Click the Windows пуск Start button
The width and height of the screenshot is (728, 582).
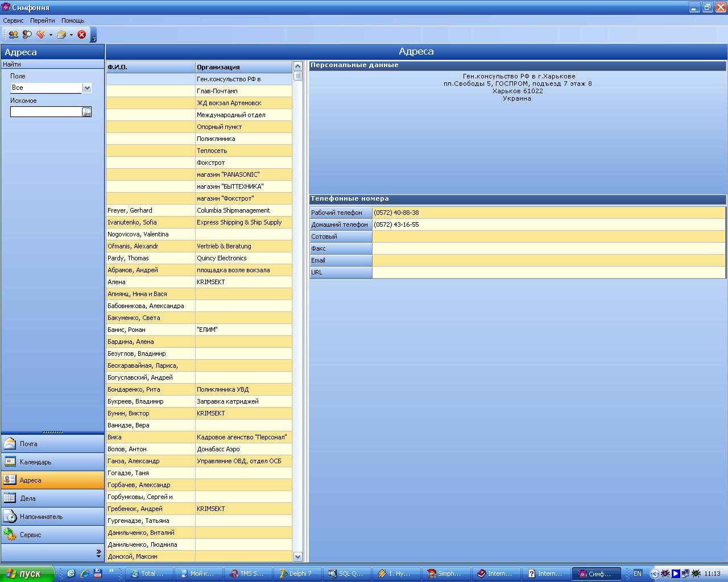[x=27, y=573]
